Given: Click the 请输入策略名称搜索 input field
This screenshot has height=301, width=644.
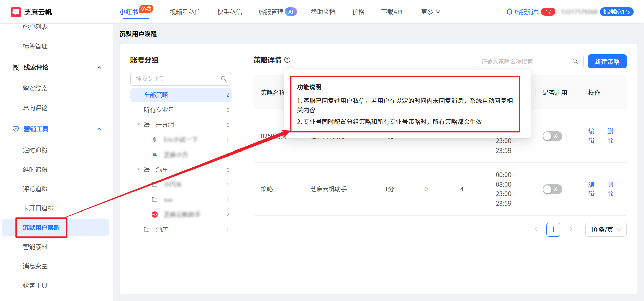Looking at the screenshot, I should click(530, 61).
